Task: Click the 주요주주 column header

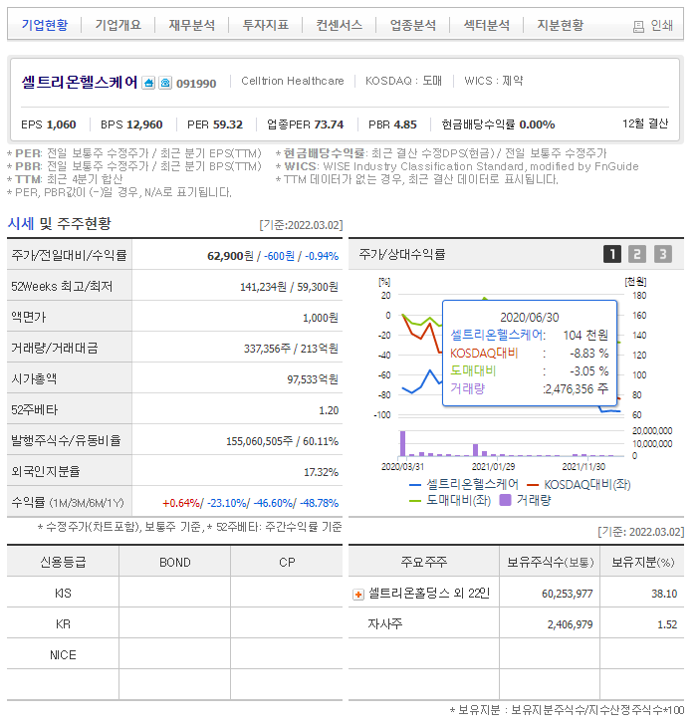Action: pos(424,562)
